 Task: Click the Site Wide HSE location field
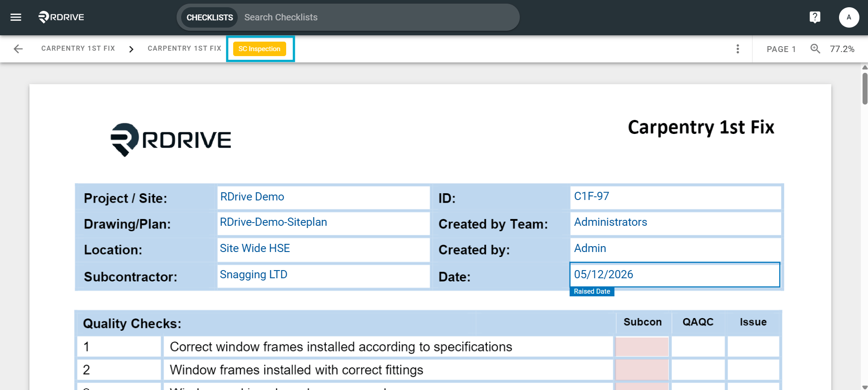[323, 249]
